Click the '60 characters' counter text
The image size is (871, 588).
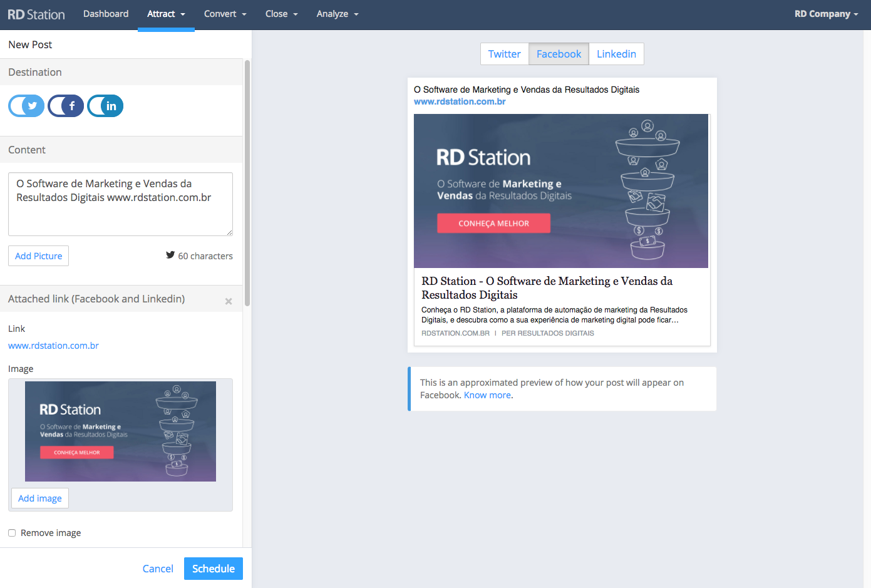[205, 256]
